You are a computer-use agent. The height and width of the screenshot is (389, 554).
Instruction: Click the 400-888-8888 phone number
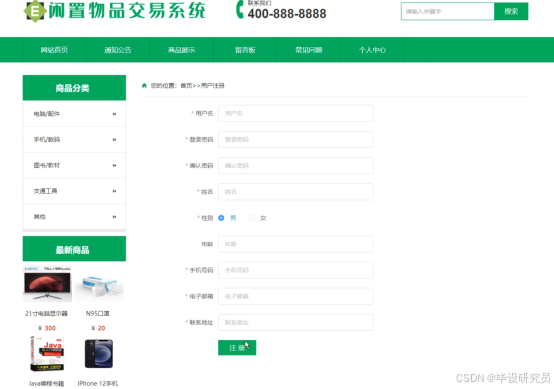pos(287,14)
